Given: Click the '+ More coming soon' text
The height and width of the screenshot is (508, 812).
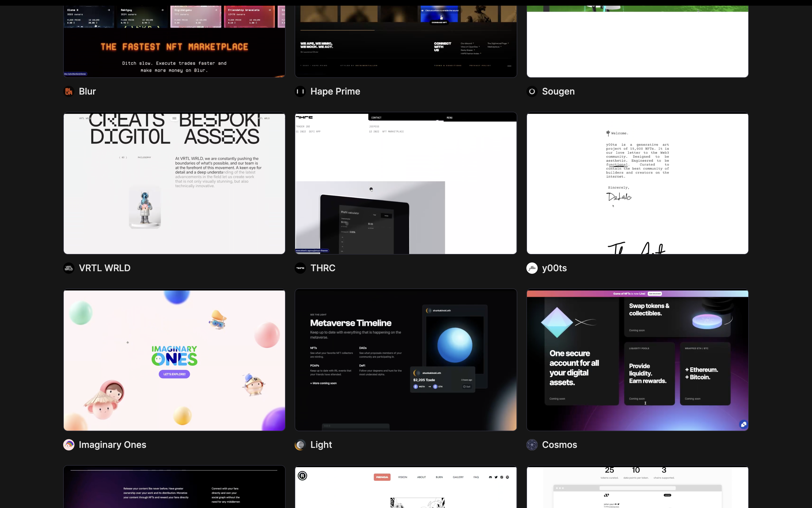Looking at the screenshot, I should click(323, 383).
